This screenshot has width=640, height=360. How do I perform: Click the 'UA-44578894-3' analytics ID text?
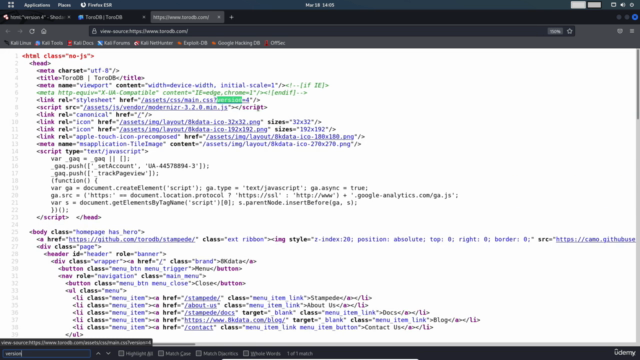click(x=172, y=166)
